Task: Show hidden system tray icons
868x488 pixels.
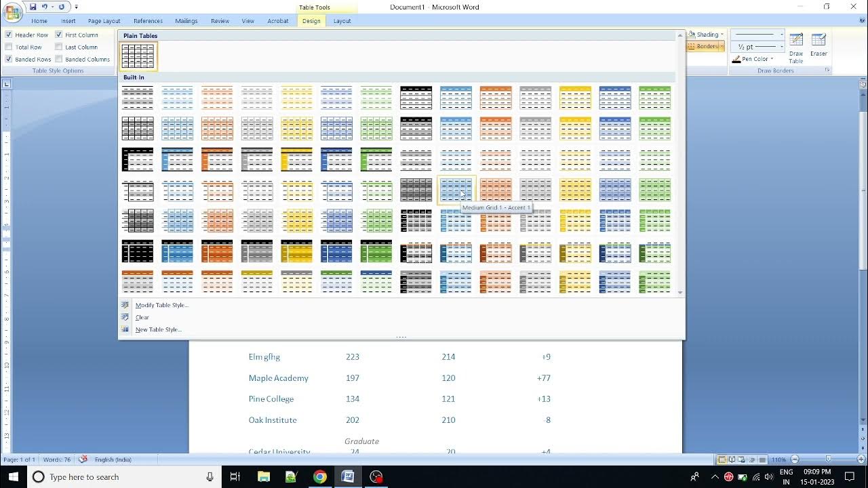Action: (x=715, y=477)
